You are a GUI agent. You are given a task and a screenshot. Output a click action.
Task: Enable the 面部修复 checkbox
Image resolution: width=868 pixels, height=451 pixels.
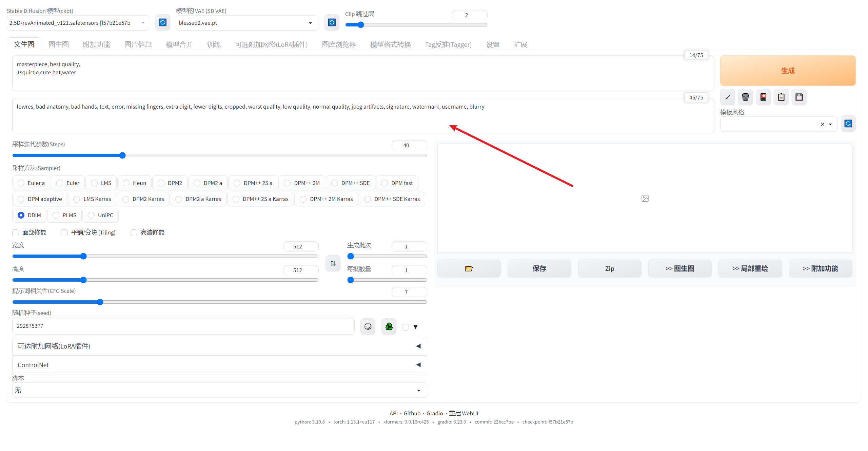click(x=16, y=232)
